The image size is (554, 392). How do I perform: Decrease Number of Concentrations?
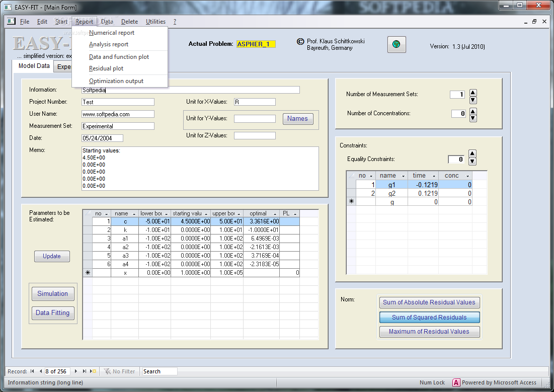pos(473,119)
